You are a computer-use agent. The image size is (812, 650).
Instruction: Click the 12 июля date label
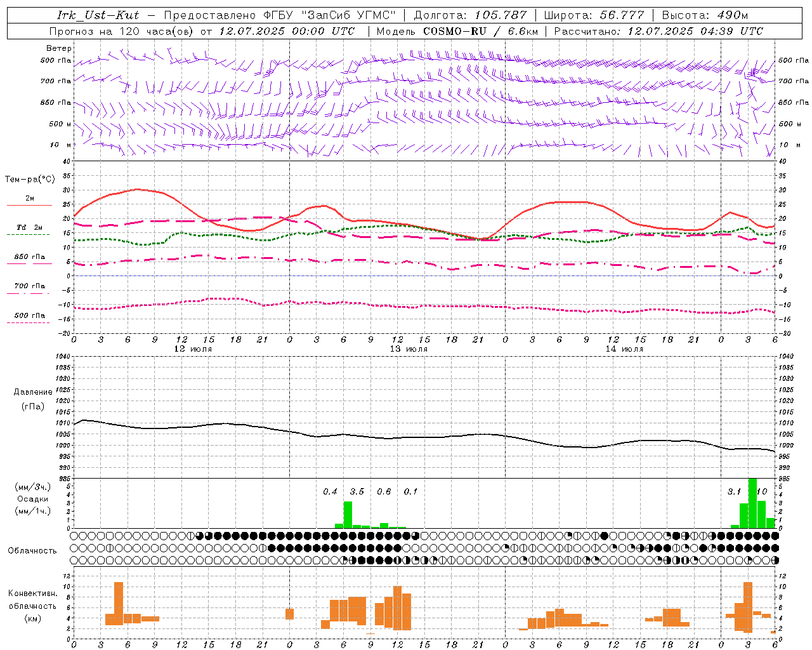coord(193,349)
